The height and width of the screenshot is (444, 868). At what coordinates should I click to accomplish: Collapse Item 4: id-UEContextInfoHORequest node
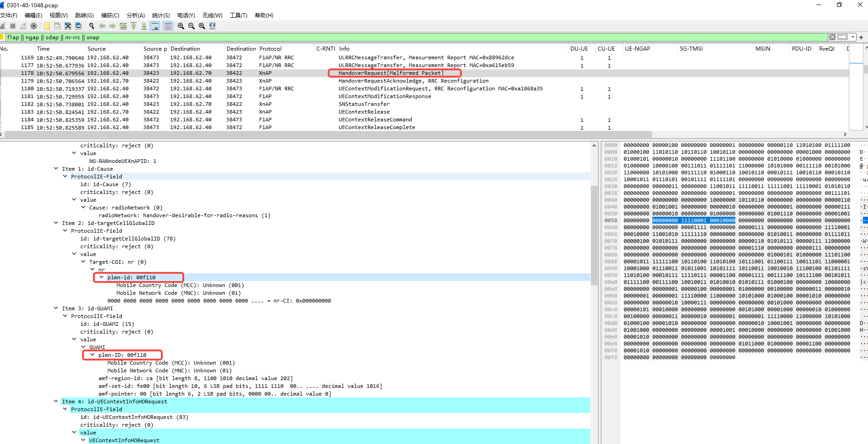56,402
